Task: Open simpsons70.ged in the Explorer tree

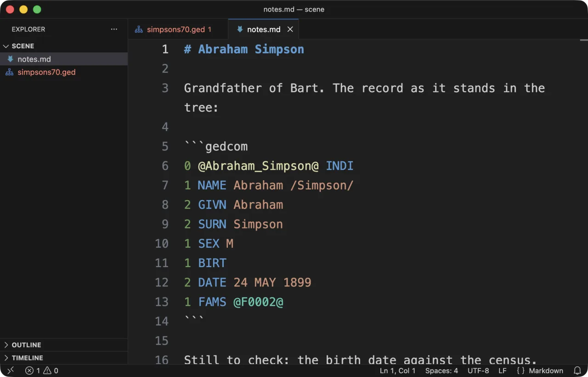Action: click(64, 72)
